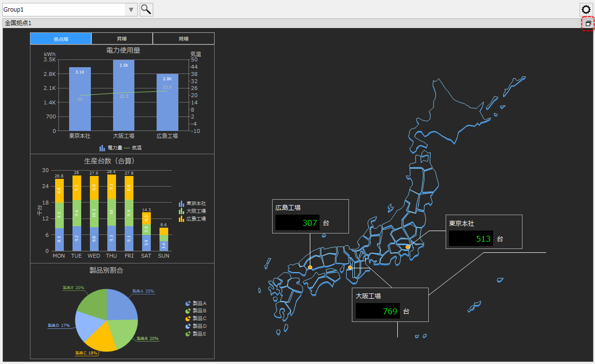Click the Group1 combo box text field
The image size is (595, 364).
coord(63,10)
